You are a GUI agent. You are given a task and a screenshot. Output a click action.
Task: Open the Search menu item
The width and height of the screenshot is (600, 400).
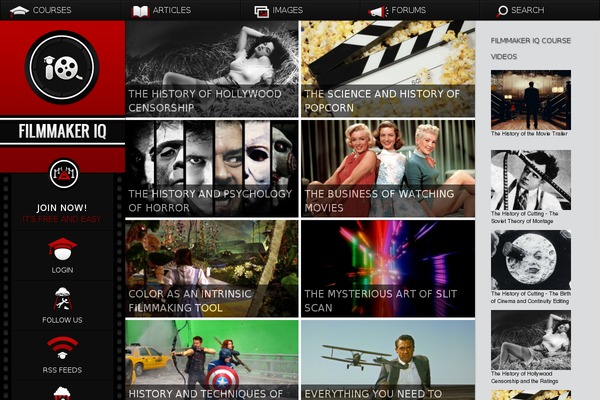tap(527, 10)
